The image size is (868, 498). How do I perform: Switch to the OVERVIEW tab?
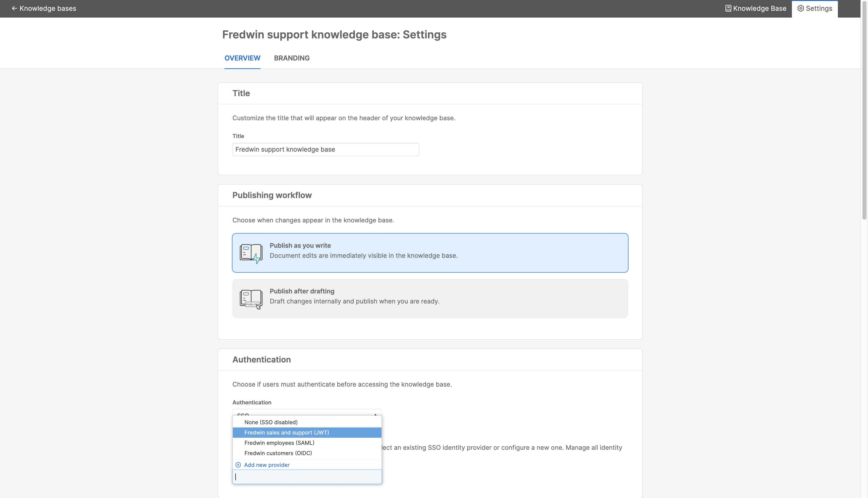242,58
